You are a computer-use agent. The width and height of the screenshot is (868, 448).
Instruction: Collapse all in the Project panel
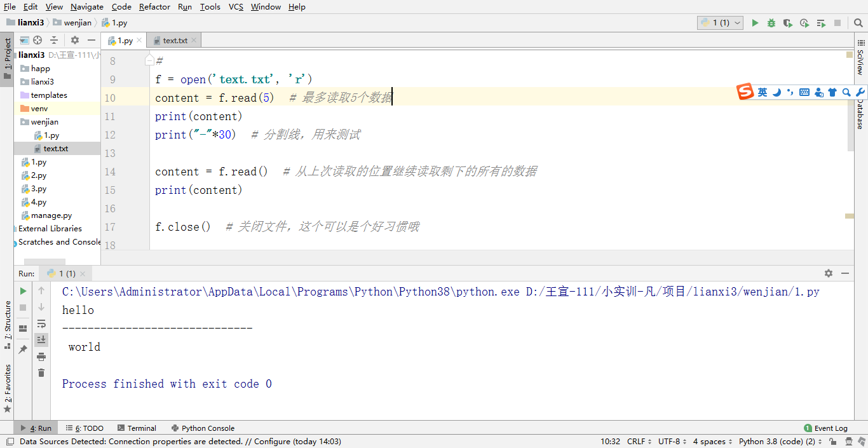point(54,40)
